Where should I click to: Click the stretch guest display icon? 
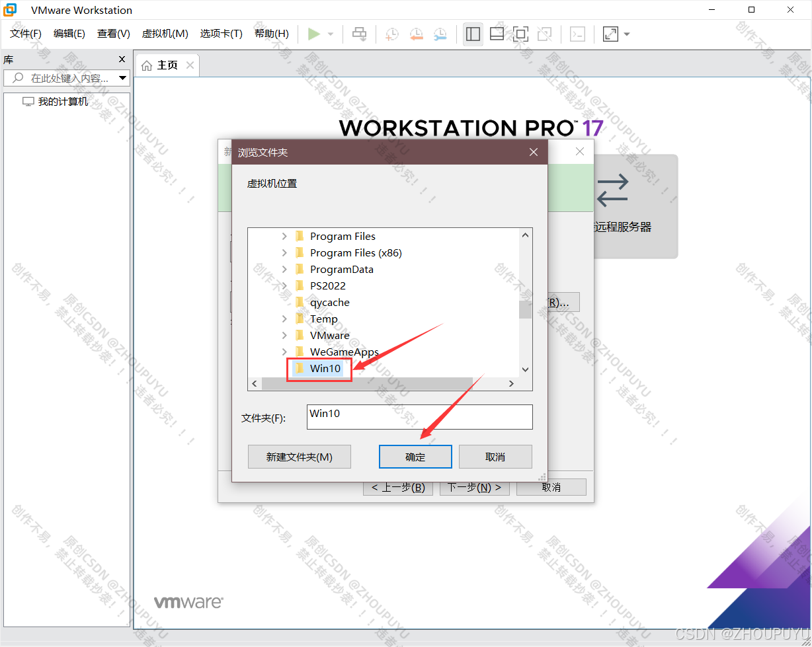tap(610, 34)
